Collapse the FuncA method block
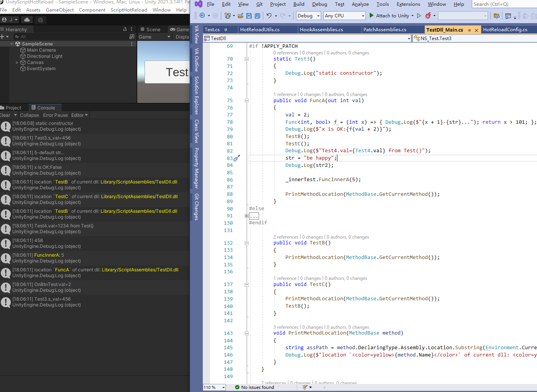This screenshot has width=537, height=392. tap(247, 101)
